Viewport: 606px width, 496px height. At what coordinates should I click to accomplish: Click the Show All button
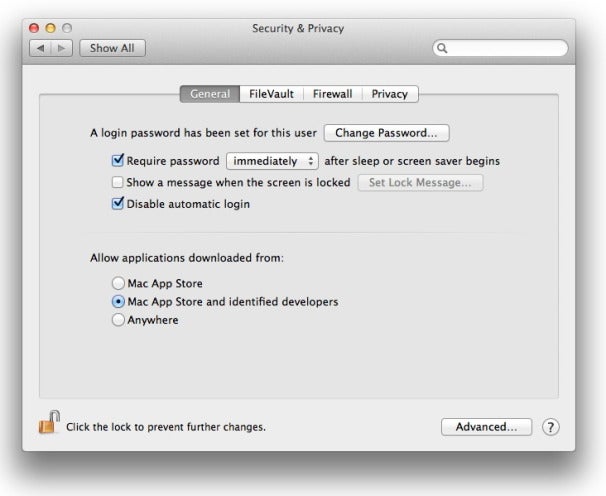[112, 48]
